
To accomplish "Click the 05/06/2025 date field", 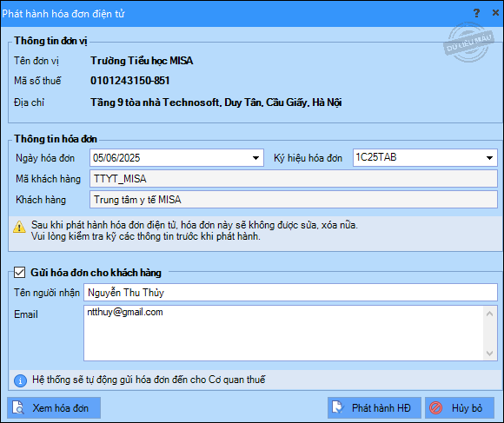I will [176, 158].
